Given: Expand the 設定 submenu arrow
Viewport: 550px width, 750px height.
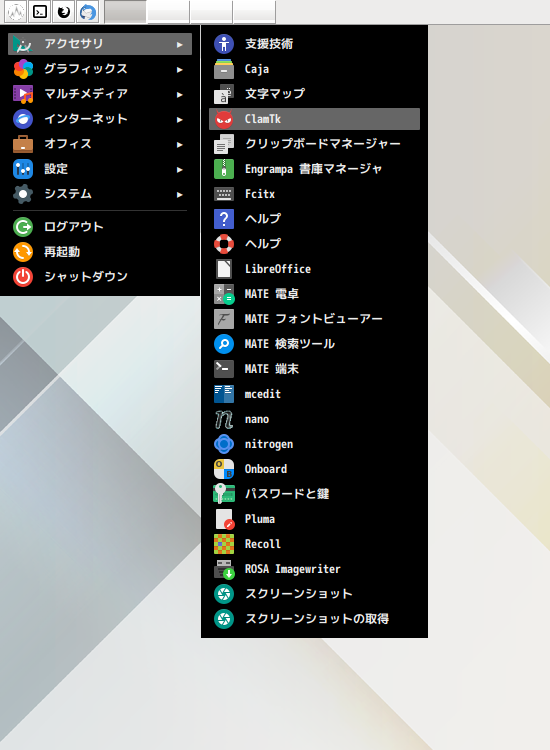Looking at the screenshot, I should pyautogui.click(x=180, y=169).
